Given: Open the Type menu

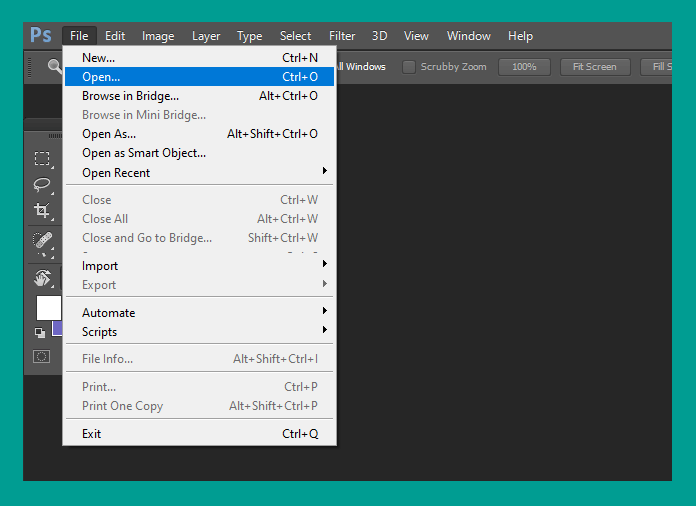Looking at the screenshot, I should [249, 36].
